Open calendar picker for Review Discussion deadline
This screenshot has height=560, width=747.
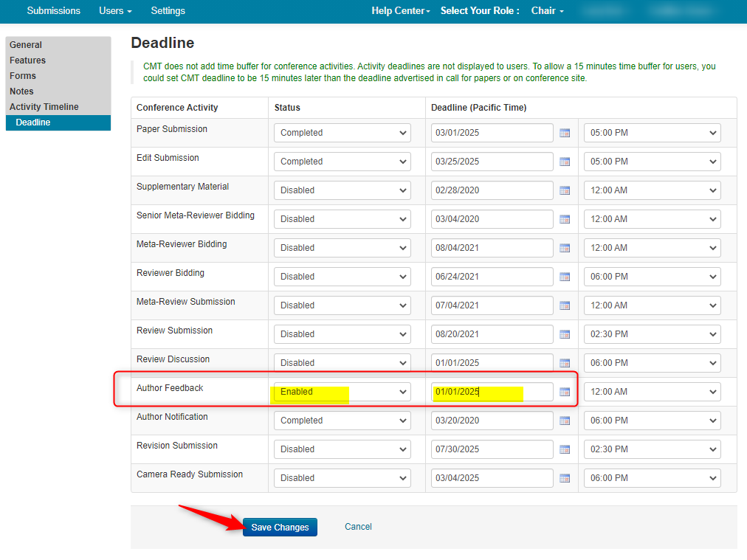click(x=565, y=363)
